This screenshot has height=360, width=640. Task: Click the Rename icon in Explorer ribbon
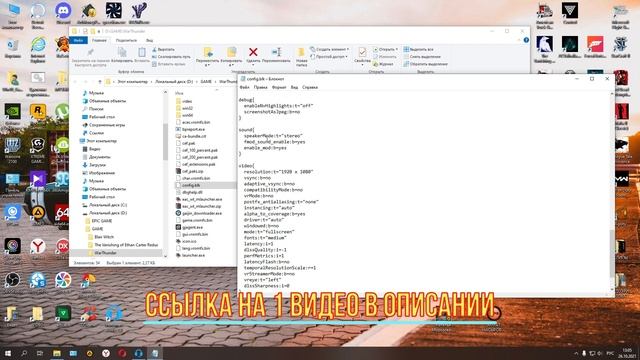(x=276, y=52)
